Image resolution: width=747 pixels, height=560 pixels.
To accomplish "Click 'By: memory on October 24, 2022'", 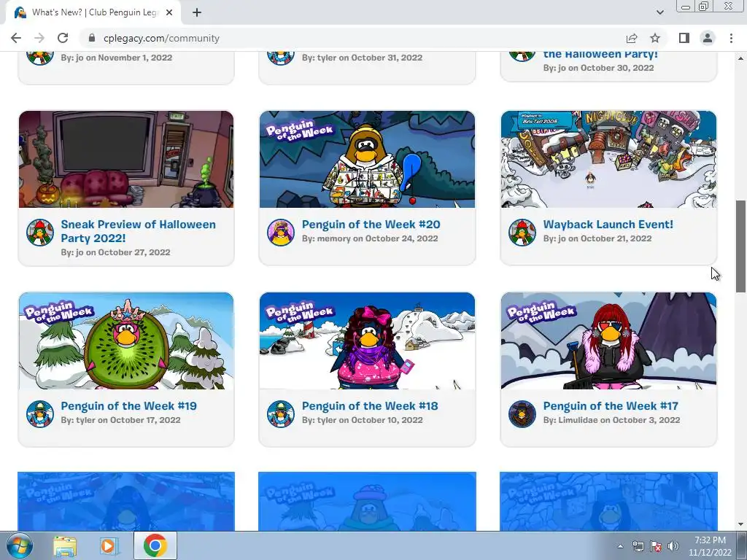I will (370, 238).
